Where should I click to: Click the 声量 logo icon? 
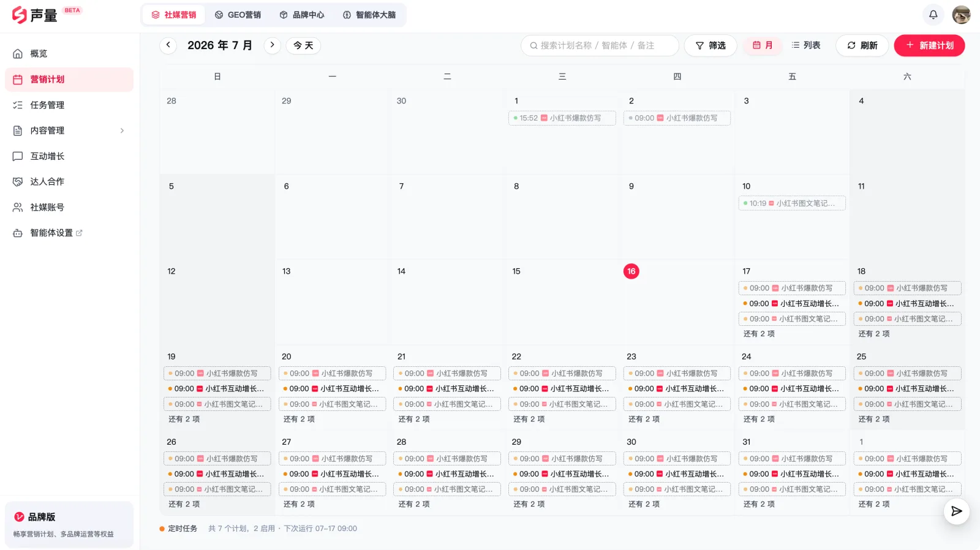click(x=20, y=15)
